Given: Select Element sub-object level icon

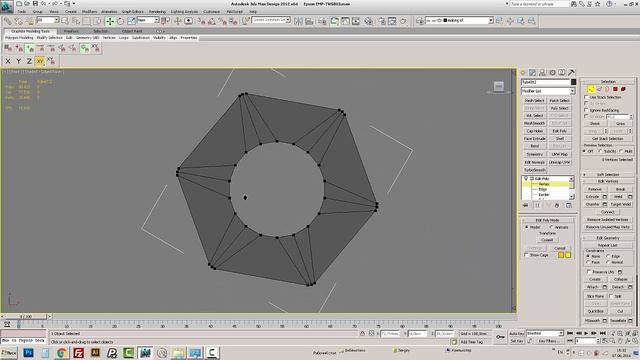Looking at the screenshot, I should point(623,89).
